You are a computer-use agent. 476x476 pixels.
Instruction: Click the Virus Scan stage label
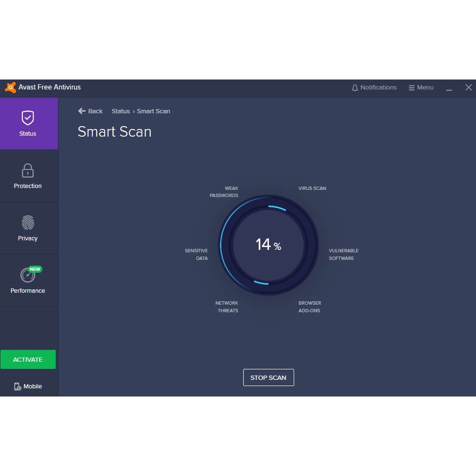click(312, 188)
